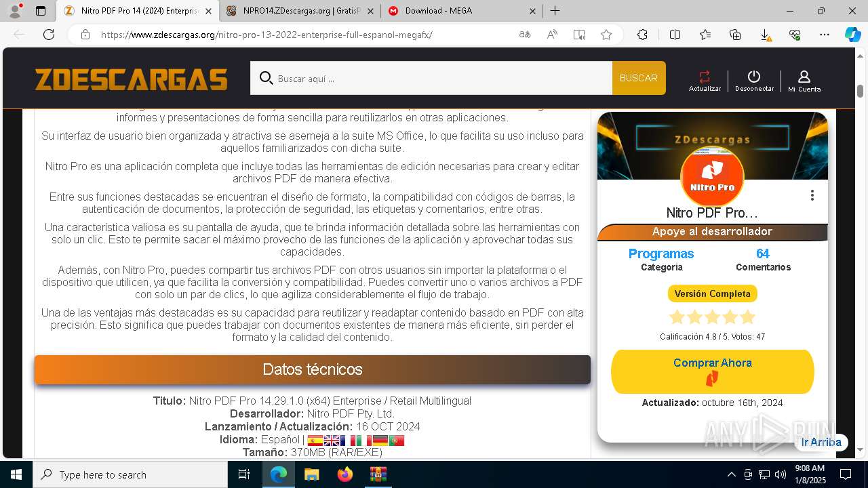Click Nitro PDF Pro… card title
The image size is (868, 488).
point(712,213)
